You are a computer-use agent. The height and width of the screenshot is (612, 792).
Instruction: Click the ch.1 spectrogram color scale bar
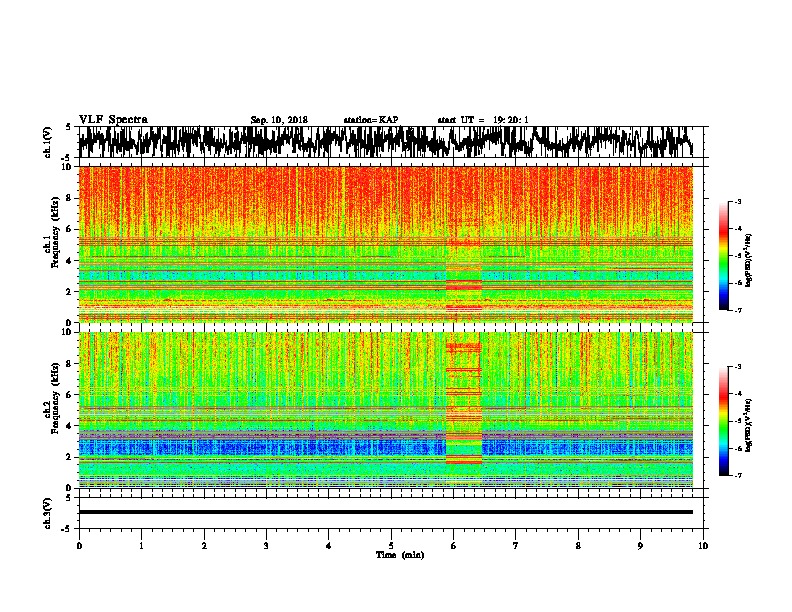(724, 256)
